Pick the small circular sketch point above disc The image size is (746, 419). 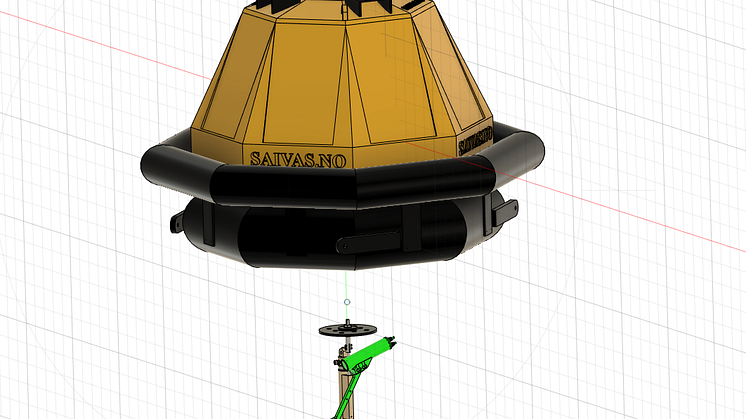347,302
